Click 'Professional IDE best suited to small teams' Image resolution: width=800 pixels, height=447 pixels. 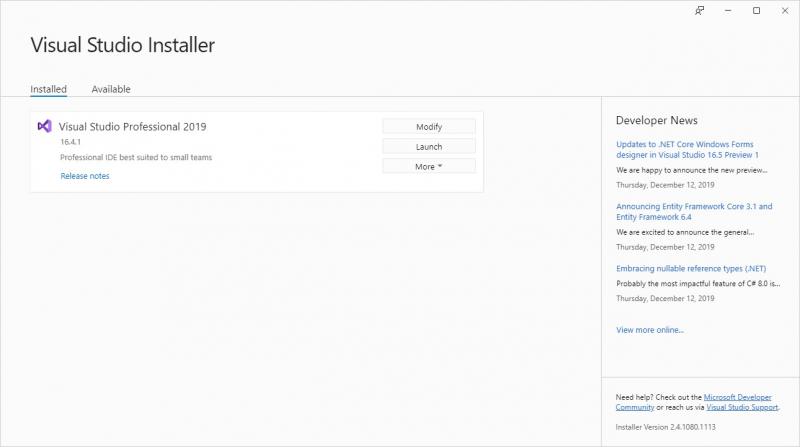[136, 157]
